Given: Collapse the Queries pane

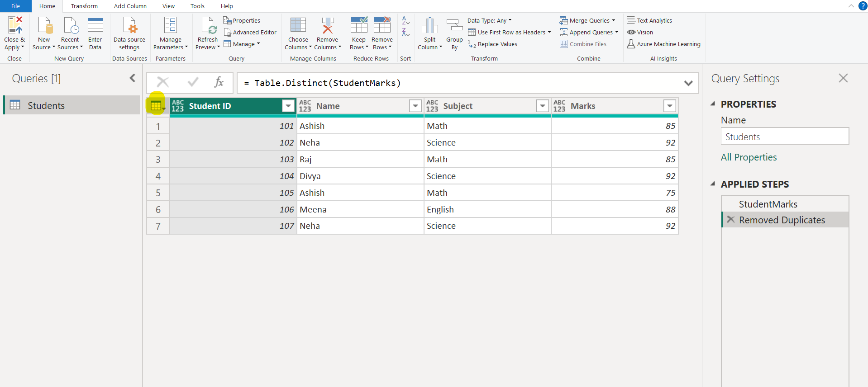Looking at the screenshot, I should tap(132, 78).
